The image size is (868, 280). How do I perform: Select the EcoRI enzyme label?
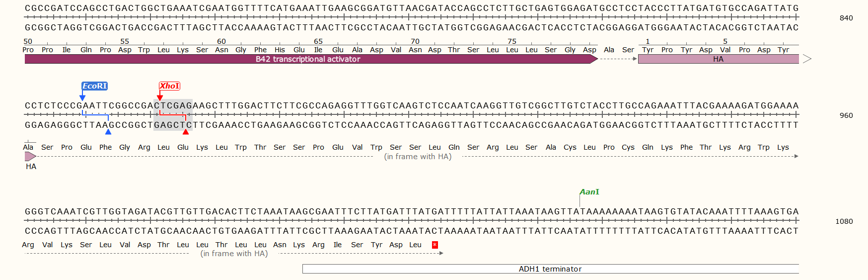coord(95,86)
